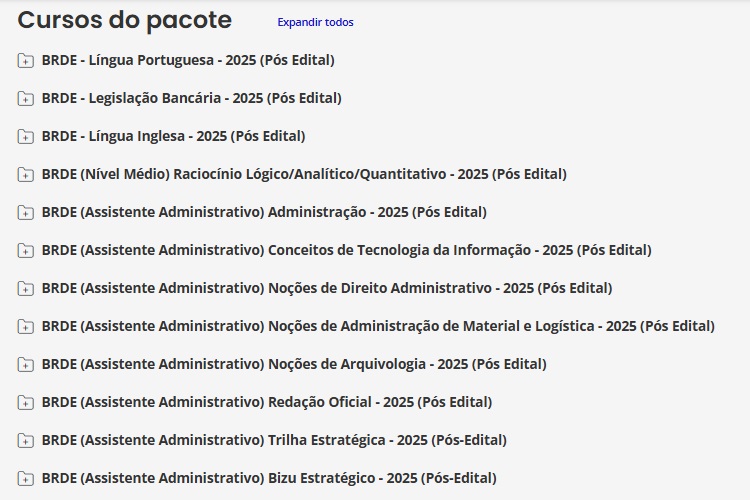Viewport: 750px width, 500px height.
Task: Expand the Conceitos de Tecnologia folder icon
Action: pos(25,250)
